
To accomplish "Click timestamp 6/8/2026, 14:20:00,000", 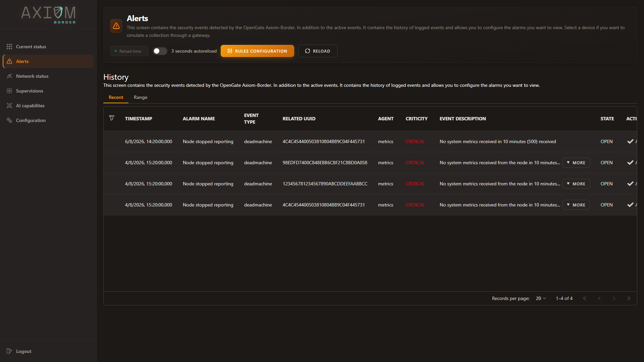I will click(149, 141).
